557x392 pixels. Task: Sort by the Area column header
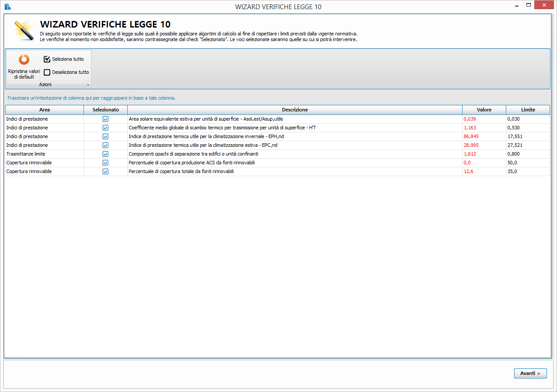pos(44,110)
